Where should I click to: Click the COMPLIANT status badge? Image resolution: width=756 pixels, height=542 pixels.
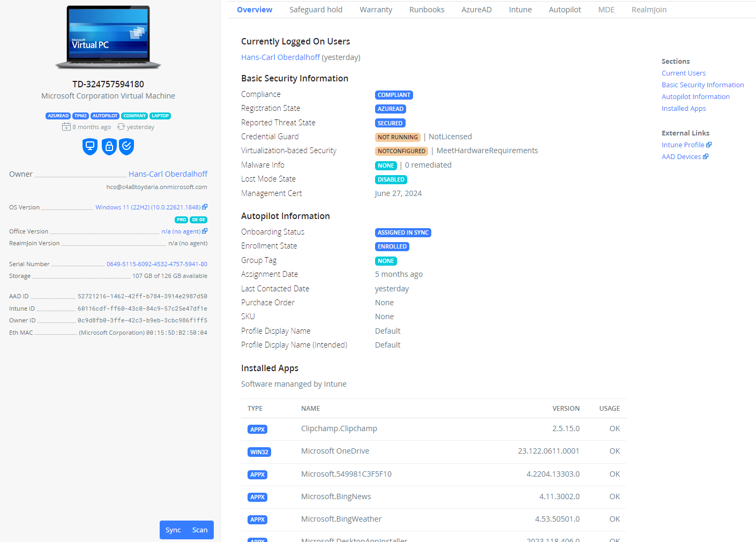pyautogui.click(x=394, y=95)
